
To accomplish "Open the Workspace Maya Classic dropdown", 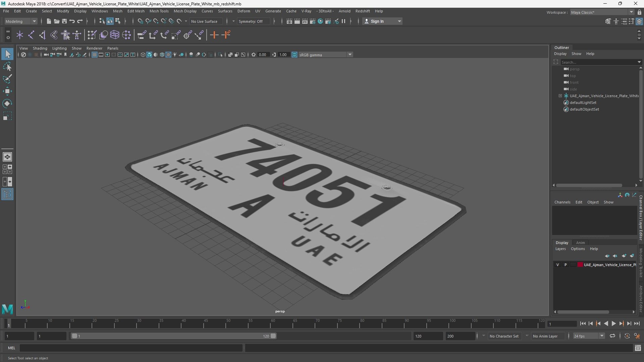I will (602, 12).
